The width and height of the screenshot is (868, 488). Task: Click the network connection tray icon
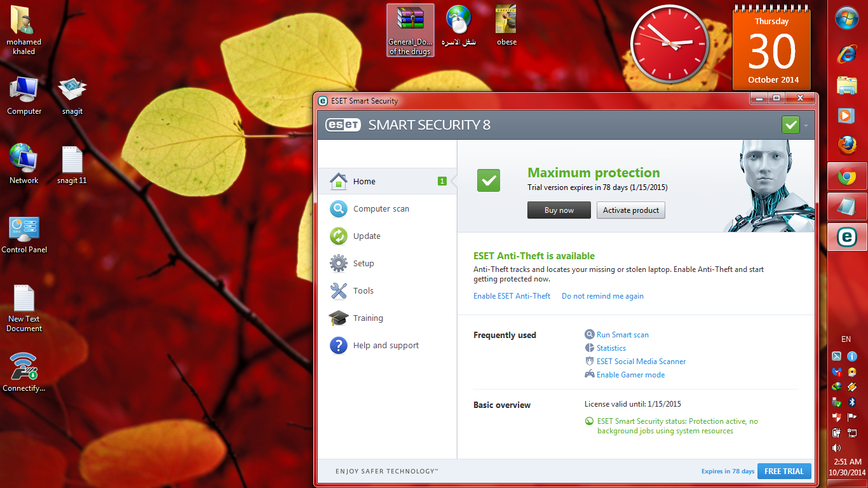click(852, 433)
